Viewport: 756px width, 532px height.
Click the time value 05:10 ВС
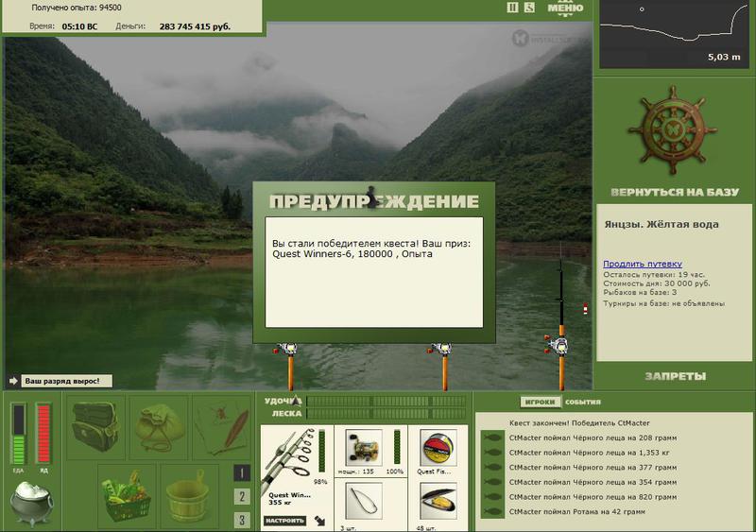coord(79,26)
